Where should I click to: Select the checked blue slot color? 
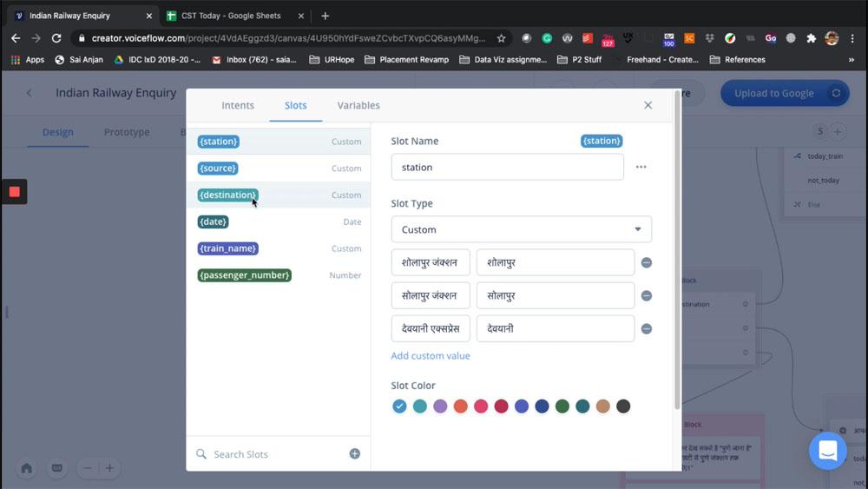399,406
